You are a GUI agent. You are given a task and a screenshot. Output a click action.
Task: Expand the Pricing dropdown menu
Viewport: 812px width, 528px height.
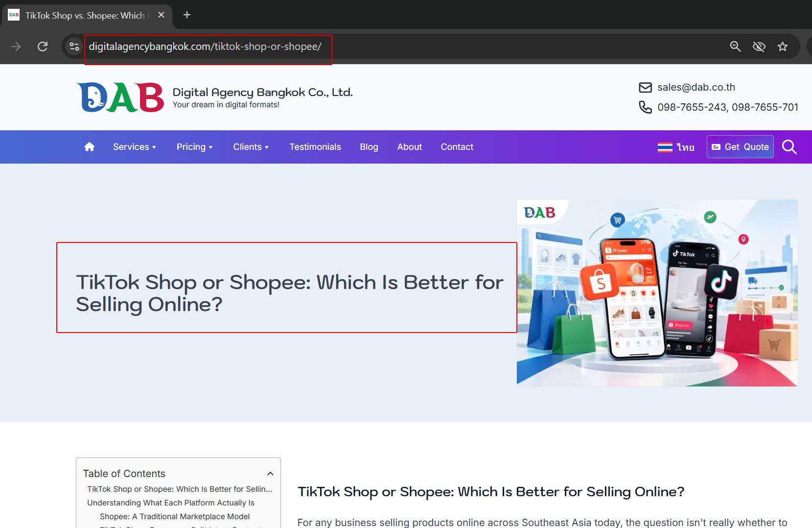click(195, 147)
